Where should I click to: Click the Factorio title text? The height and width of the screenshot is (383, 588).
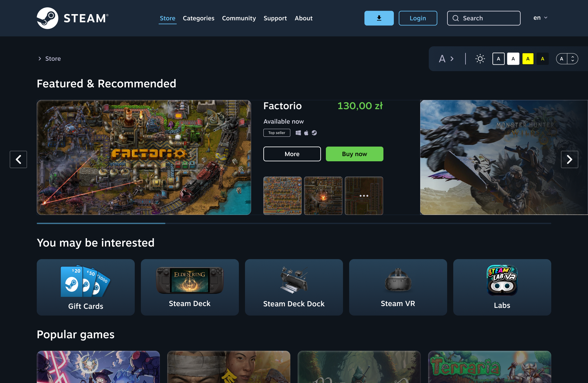[x=282, y=106]
